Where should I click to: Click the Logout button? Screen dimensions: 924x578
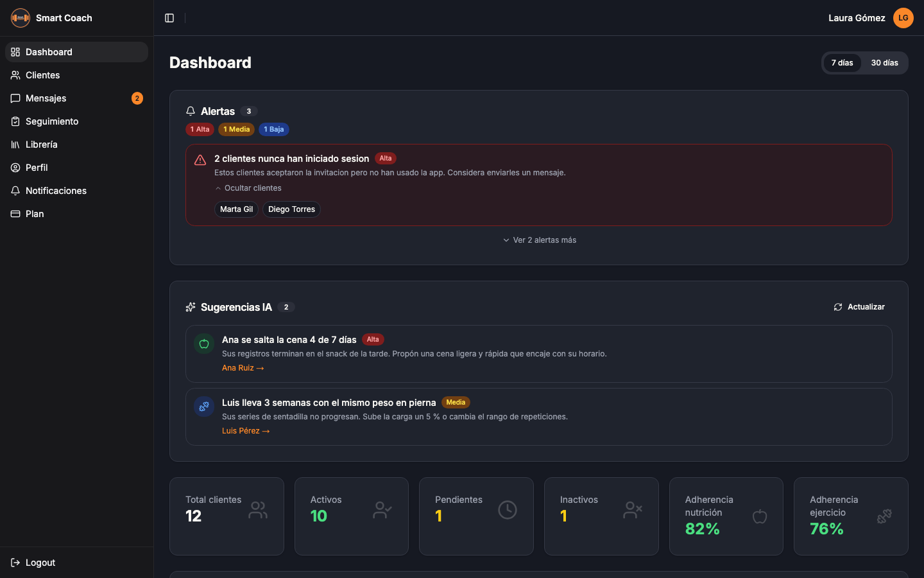tap(77, 563)
